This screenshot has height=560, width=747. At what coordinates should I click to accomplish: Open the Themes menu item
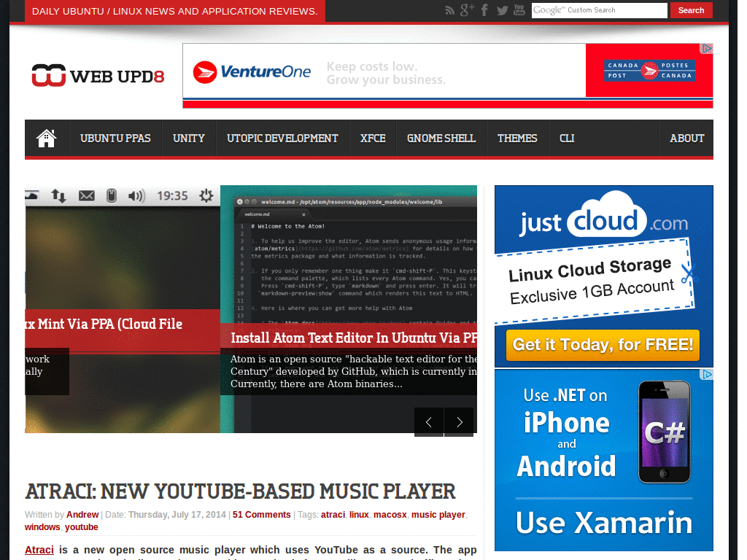click(517, 138)
